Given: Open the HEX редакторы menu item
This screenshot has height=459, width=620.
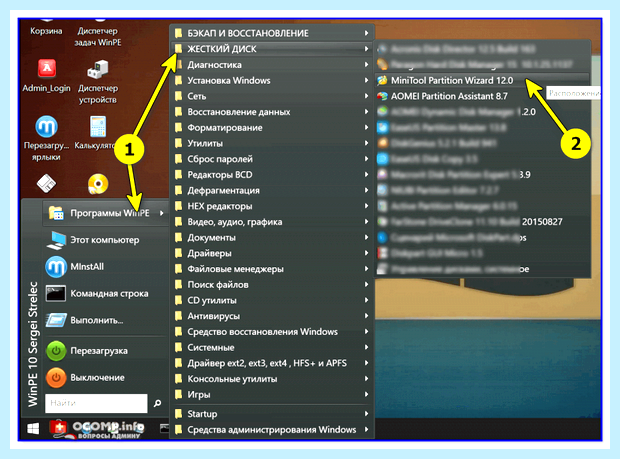Looking at the screenshot, I should tap(272, 206).
